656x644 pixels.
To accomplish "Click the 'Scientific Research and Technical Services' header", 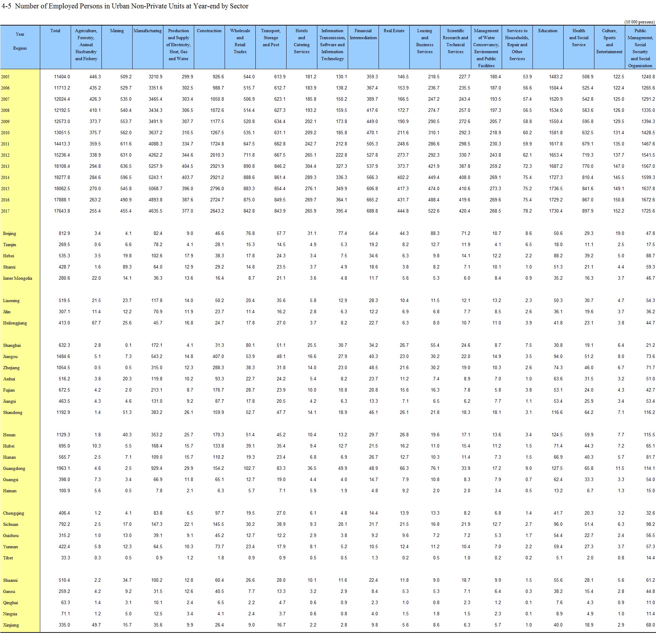I will point(456,41).
